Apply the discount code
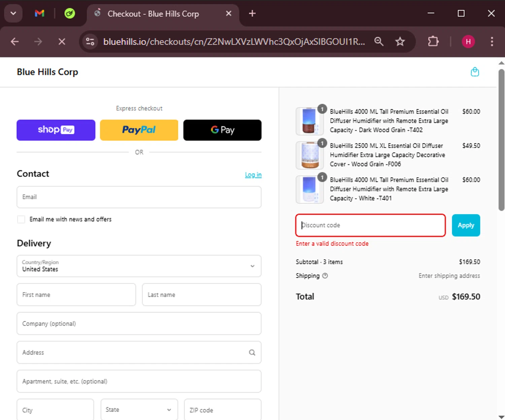The image size is (505, 420). [466, 225]
